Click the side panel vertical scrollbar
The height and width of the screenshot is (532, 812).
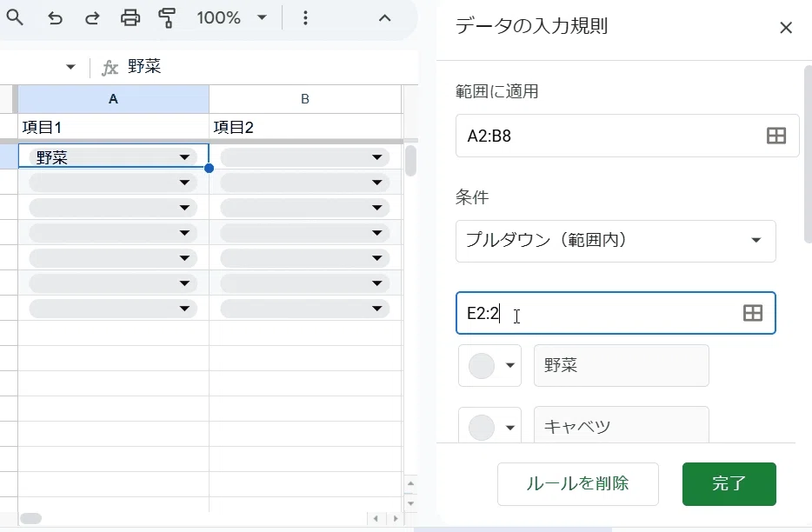[x=808, y=154]
